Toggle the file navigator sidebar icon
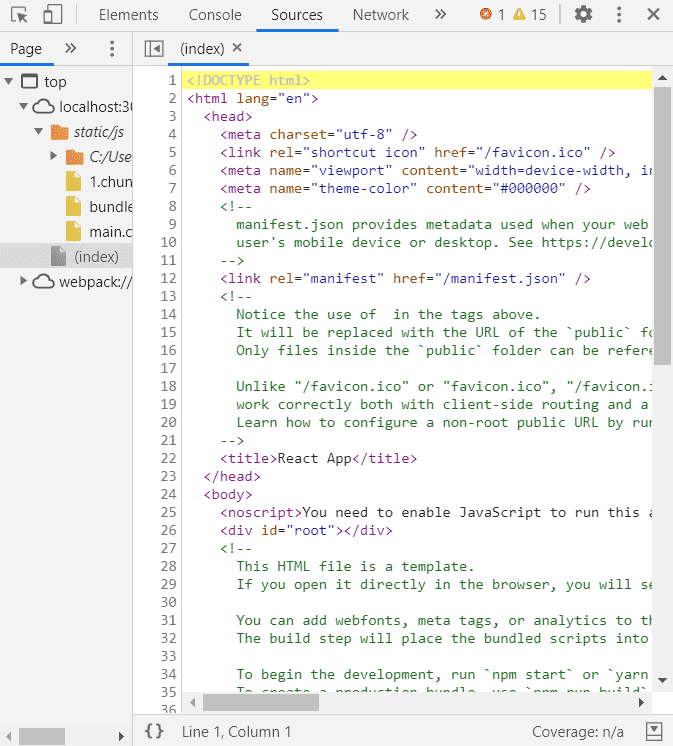Image resolution: width=673 pixels, height=746 pixels. coord(154,48)
